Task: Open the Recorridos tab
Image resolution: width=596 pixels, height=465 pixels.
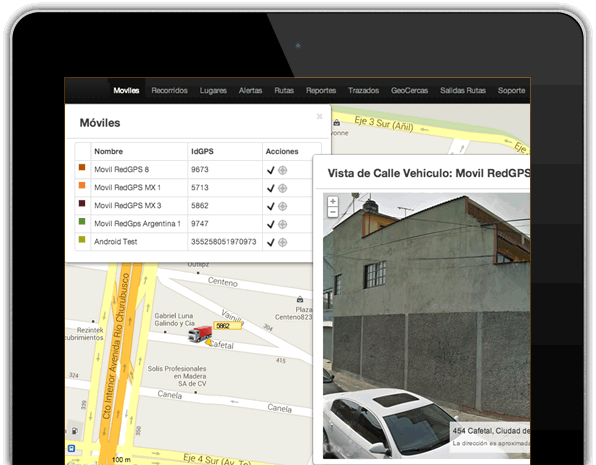Action: [x=170, y=90]
